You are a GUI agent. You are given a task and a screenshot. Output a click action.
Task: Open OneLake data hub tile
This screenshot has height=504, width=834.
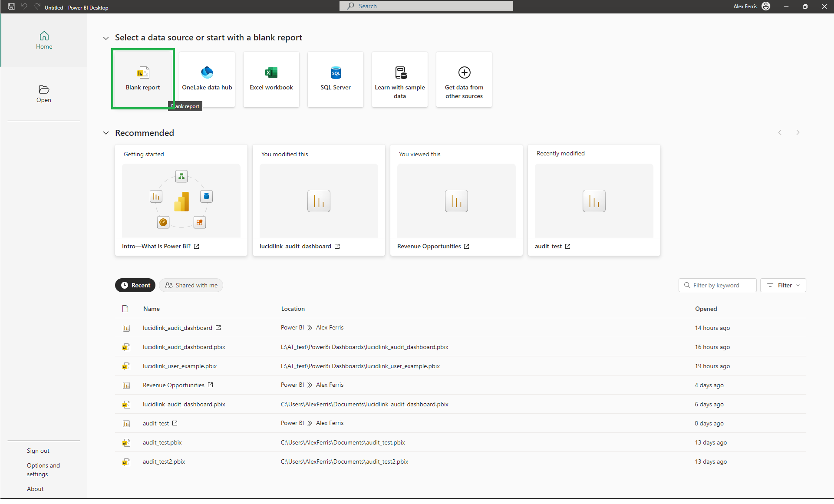[x=207, y=79]
